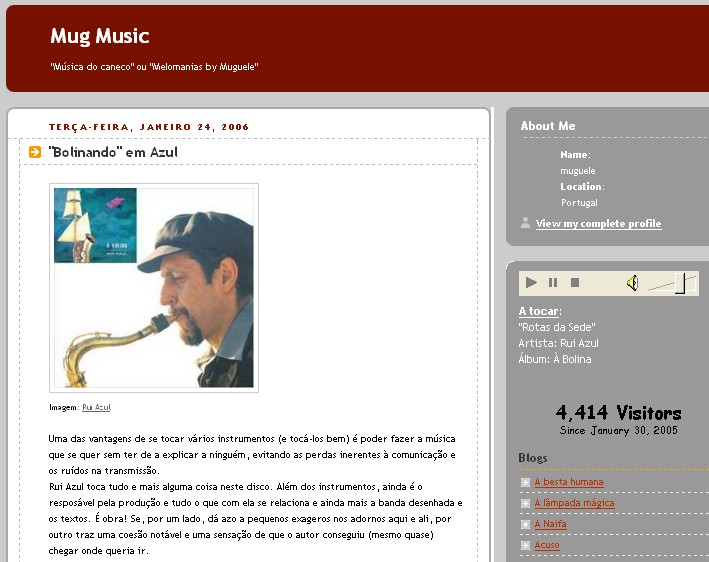
Task: Open the Rui Azul image credit link
Action: [x=96, y=407]
